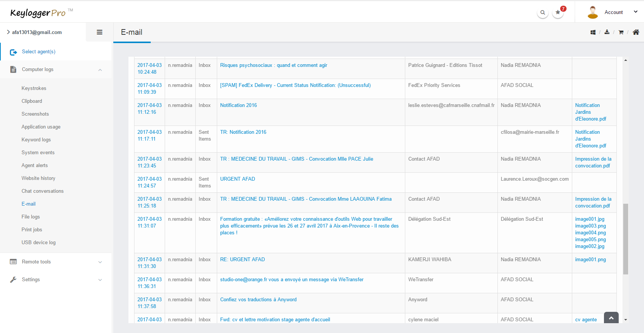Toggle the hamburger sidebar menu
This screenshot has width=644, height=333.
[x=100, y=32]
